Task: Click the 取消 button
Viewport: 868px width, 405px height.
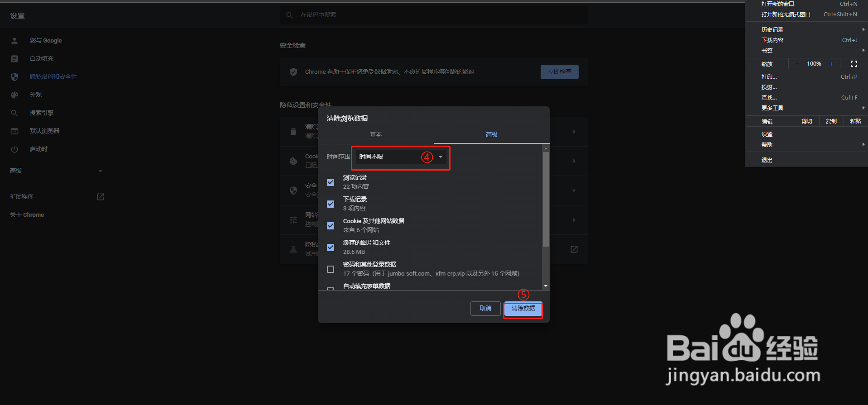Action: 485,309
